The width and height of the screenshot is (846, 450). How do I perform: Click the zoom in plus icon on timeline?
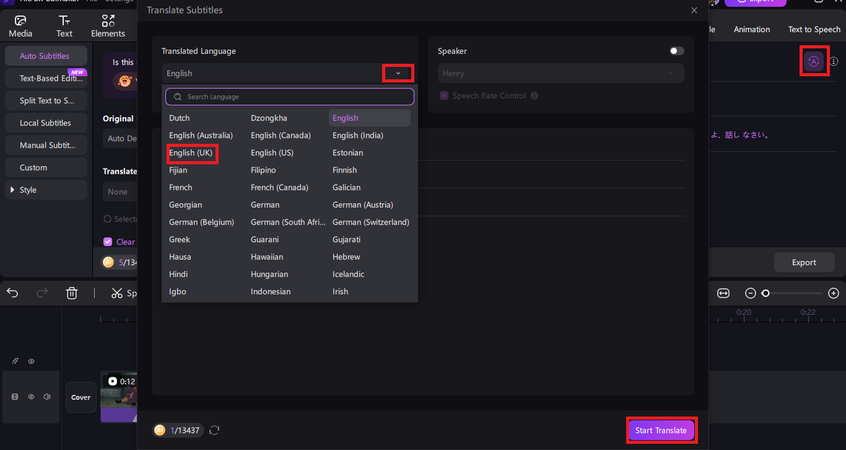pos(833,293)
